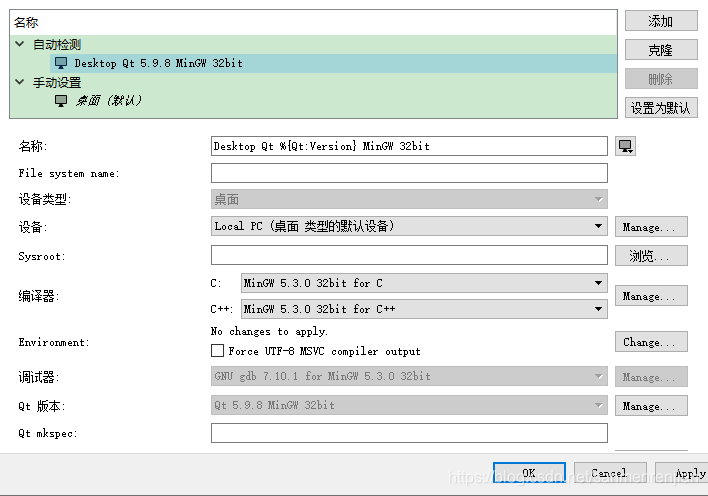Open the 设备 Local PC dropdown

point(409,226)
